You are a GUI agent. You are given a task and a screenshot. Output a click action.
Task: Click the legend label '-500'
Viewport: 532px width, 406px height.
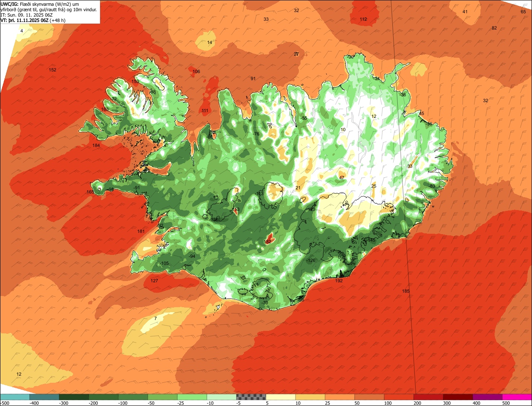click(5, 403)
